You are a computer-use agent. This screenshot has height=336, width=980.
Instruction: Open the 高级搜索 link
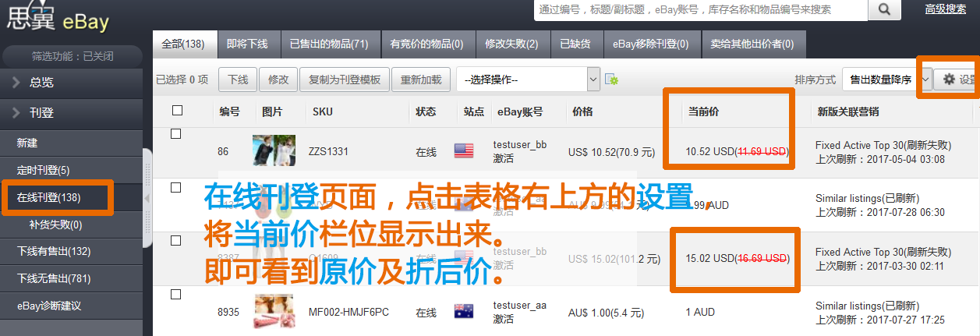click(x=946, y=9)
